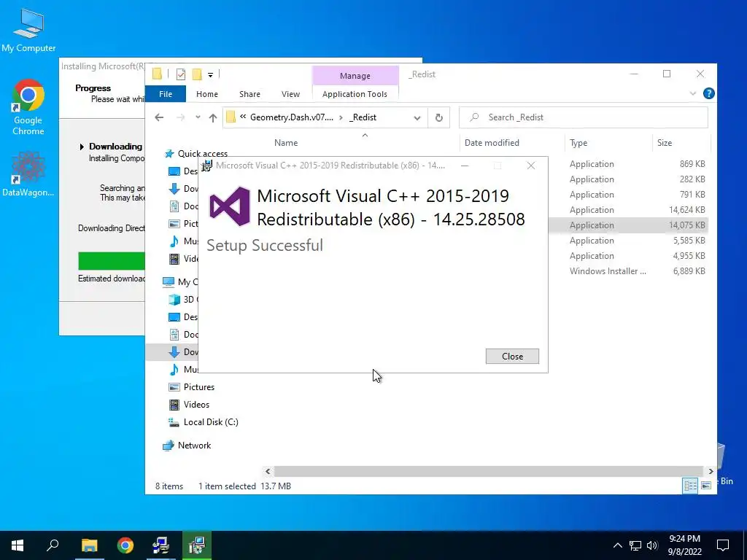Switch to the View ribbon tab
Image resolution: width=747 pixels, height=560 pixels.
click(x=290, y=94)
